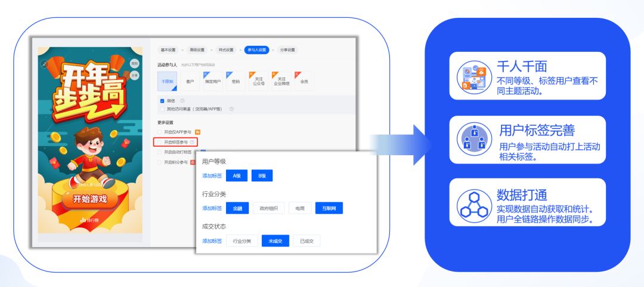Uncheck the 微信 checkbox
Screen dimensions: 644x287
click(162, 101)
